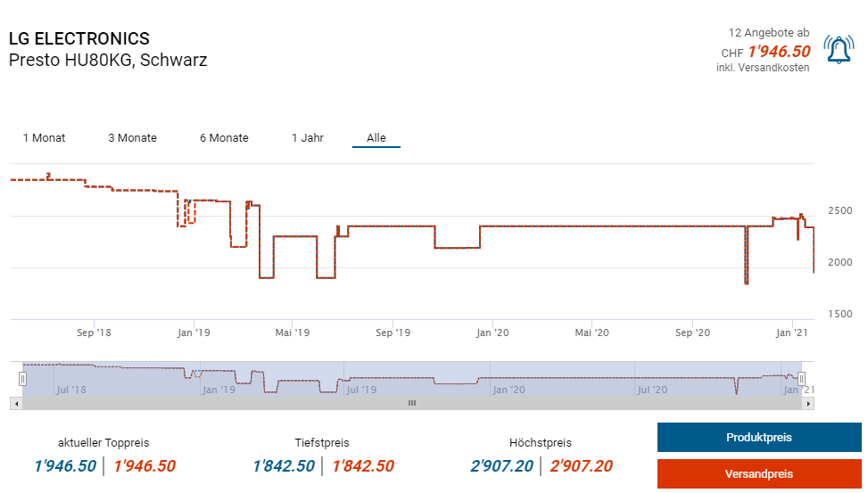Click the blue aktueller Toppreis value
The image size is (868, 493).
pos(65,466)
